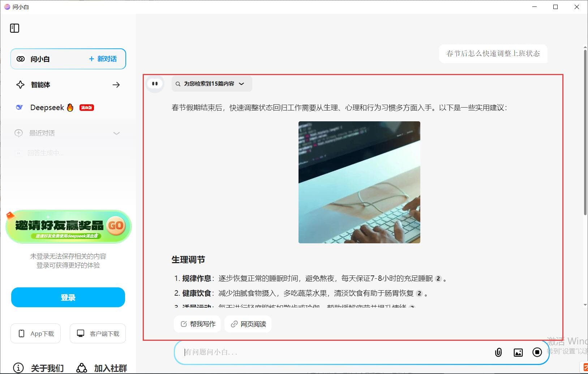Click the phone icon next to App下载
588x374 pixels.
tap(21, 333)
